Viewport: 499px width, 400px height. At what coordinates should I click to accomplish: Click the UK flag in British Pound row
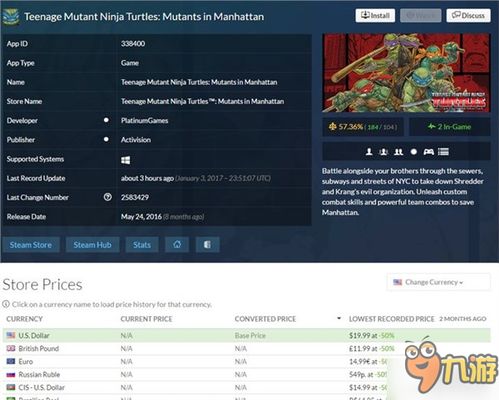[x=11, y=348]
